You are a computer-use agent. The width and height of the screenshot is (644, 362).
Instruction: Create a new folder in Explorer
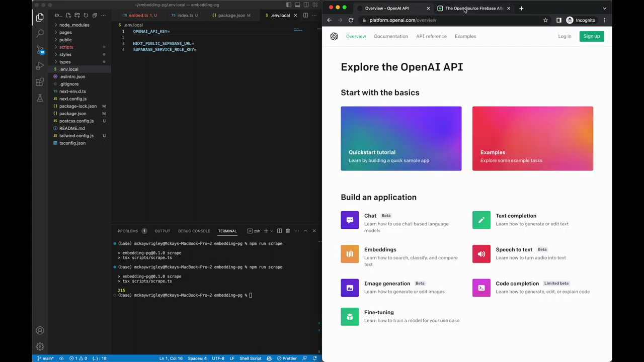pyautogui.click(x=77, y=15)
